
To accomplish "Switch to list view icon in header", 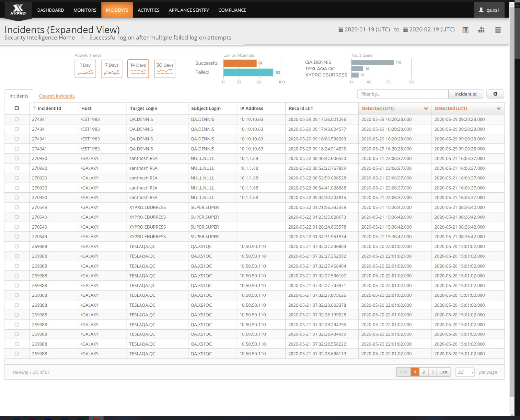I will (465, 30).
